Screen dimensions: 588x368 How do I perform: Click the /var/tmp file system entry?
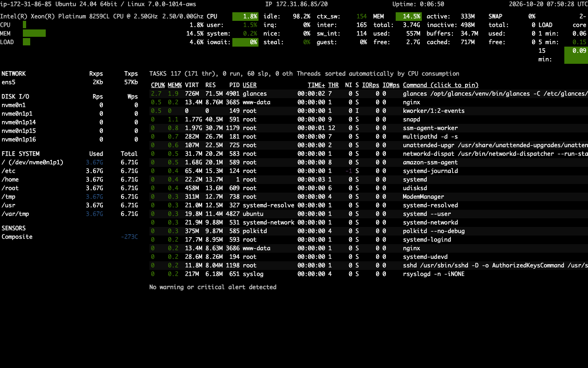[x=15, y=214]
